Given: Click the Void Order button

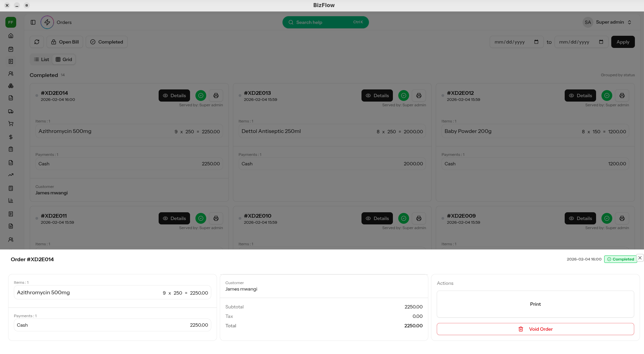Looking at the screenshot, I should pyautogui.click(x=535, y=329).
